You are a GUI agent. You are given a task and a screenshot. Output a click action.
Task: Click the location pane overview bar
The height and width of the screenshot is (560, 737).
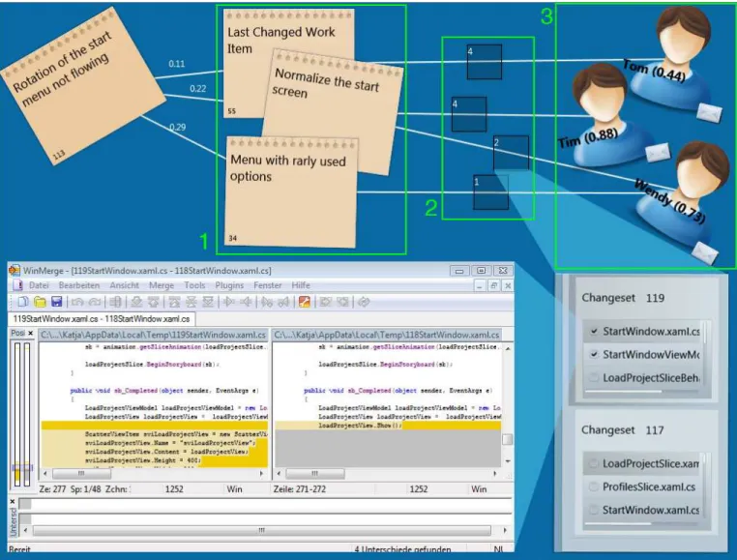point(22,414)
